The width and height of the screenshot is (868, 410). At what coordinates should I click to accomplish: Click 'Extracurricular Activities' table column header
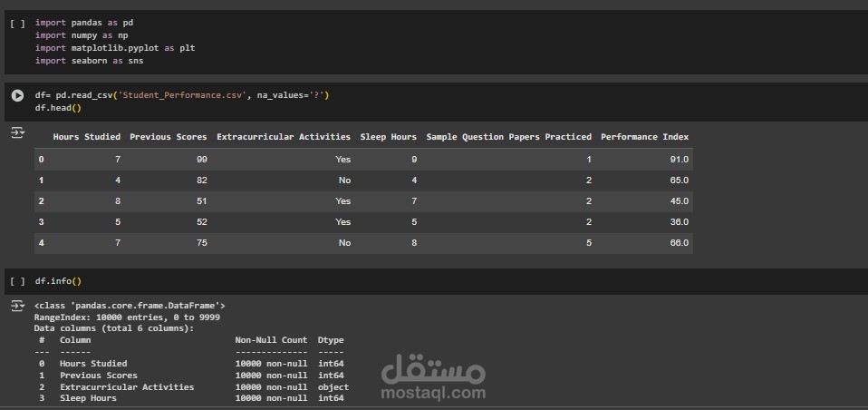284,137
